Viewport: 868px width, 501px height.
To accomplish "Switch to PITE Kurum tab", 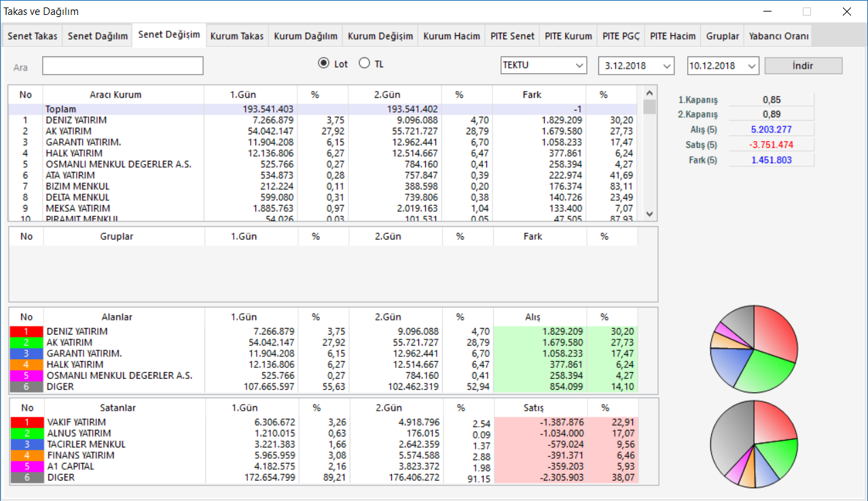I will click(x=568, y=36).
